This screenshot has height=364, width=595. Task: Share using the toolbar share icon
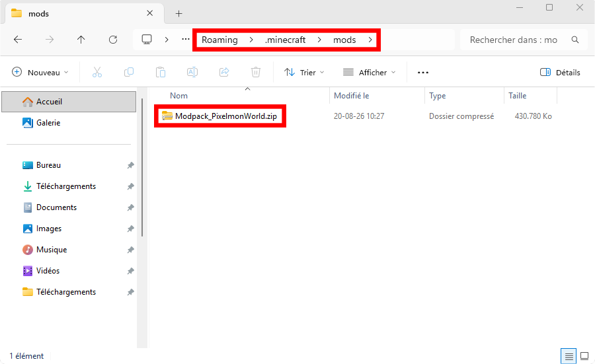224,72
